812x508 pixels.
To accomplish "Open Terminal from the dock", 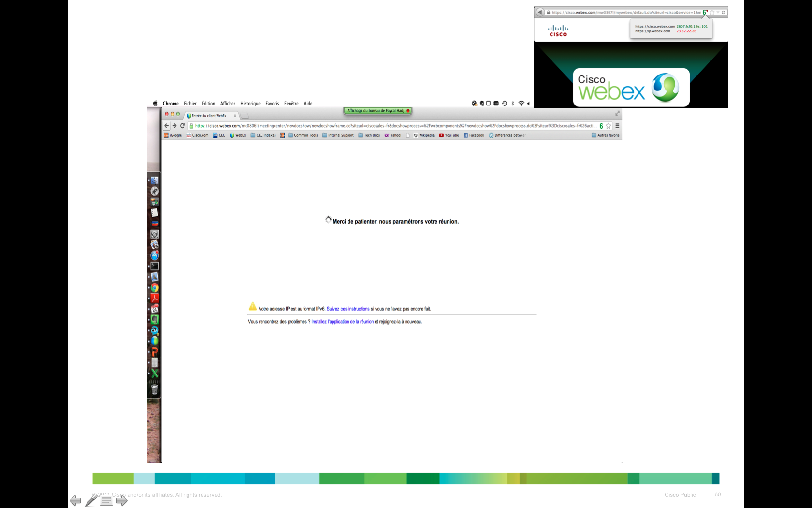I will point(155,266).
